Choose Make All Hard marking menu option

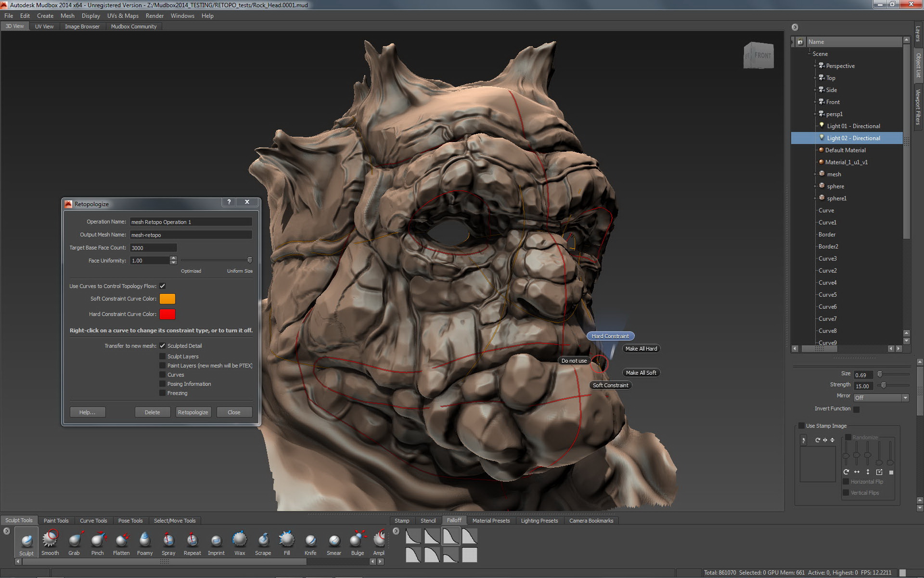click(641, 349)
